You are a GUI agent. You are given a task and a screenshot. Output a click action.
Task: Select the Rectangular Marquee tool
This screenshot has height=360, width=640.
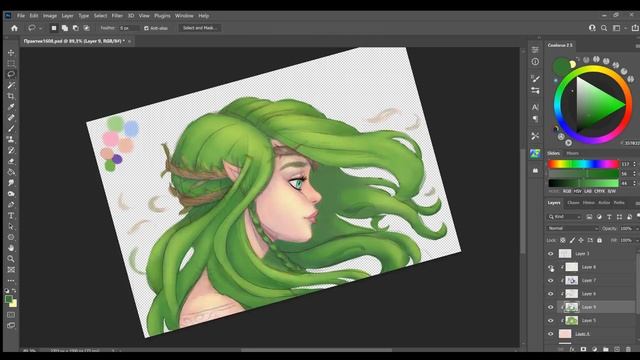coord(11,63)
